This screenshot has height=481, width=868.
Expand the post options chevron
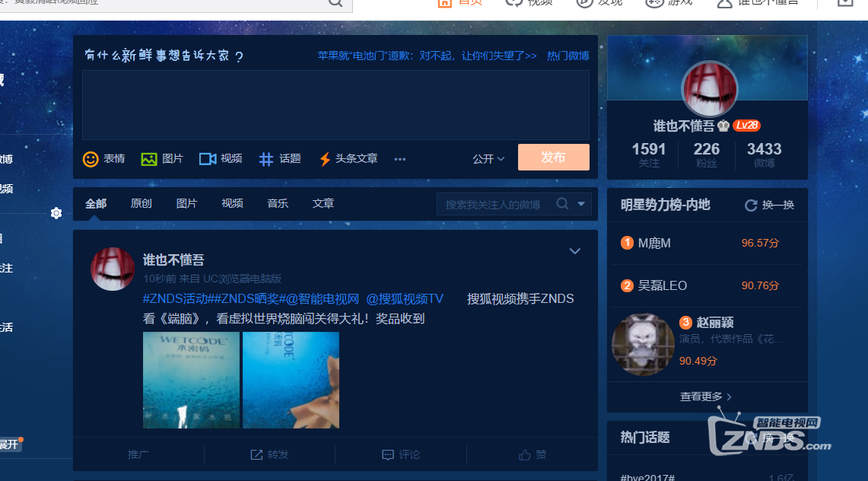[x=575, y=251]
